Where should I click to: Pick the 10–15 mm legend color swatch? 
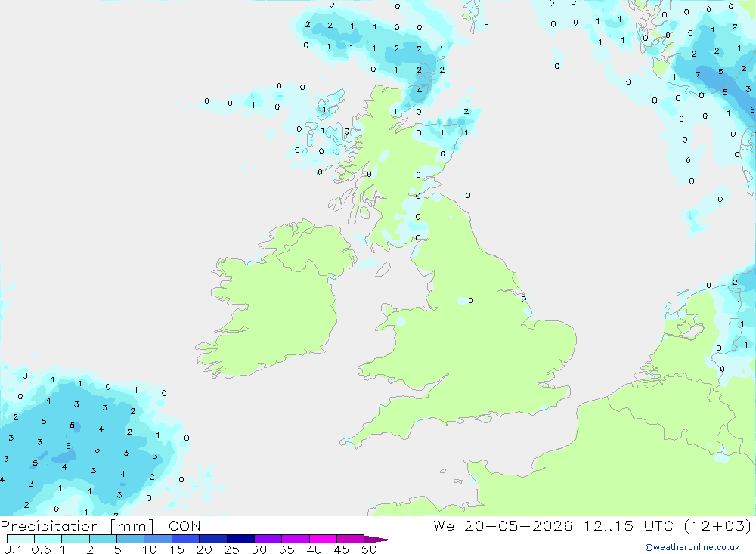(x=158, y=539)
